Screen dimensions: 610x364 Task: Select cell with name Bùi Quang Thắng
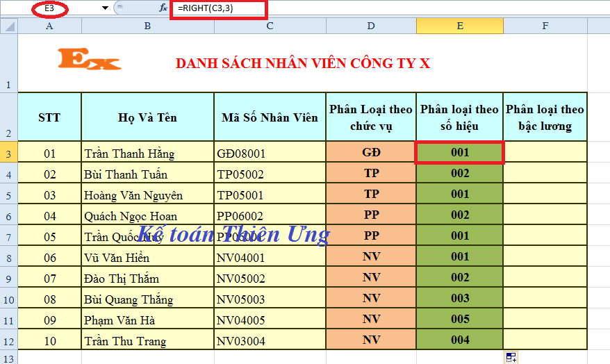pos(147,297)
